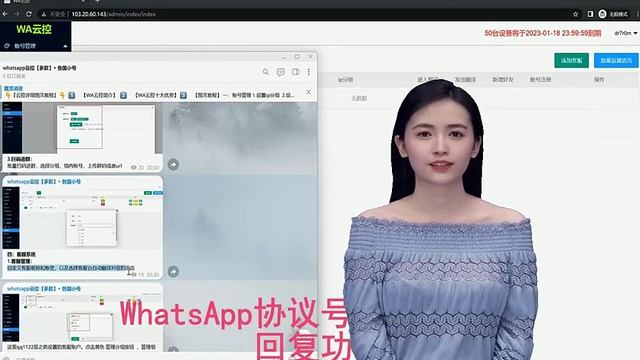The height and width of the screenshot is (360, 640).
Task: Dismiss the pinned message bar
Action: (x=309, y=92)
